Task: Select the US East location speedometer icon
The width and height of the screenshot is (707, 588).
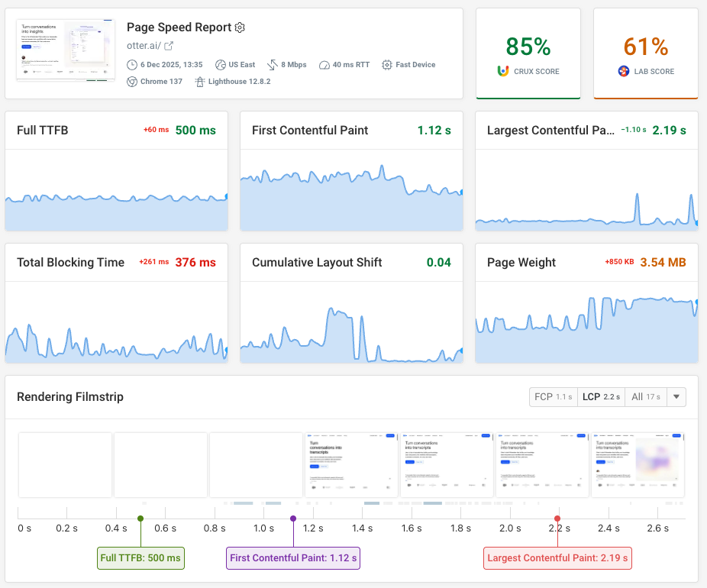Action: tap(219, 65)
